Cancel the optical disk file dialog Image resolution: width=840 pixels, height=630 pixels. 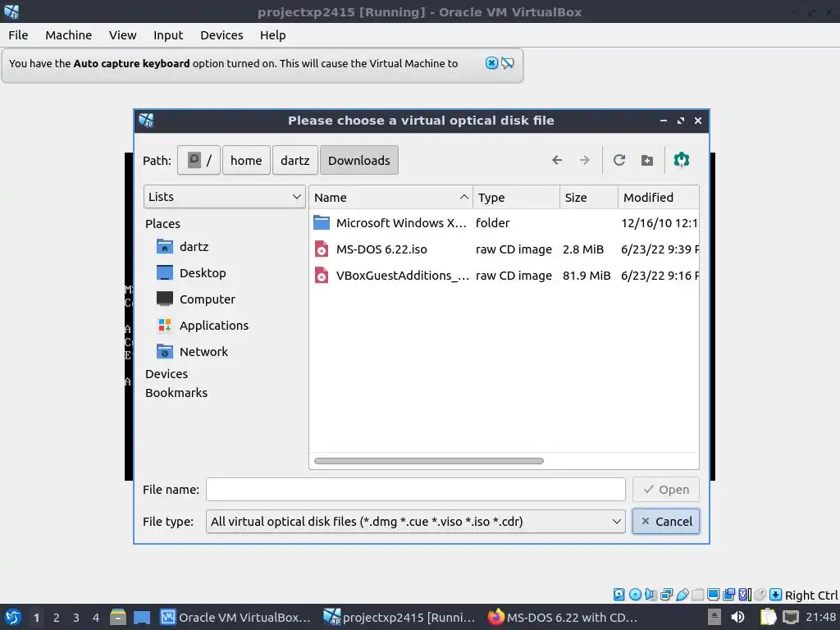[666, 521]
